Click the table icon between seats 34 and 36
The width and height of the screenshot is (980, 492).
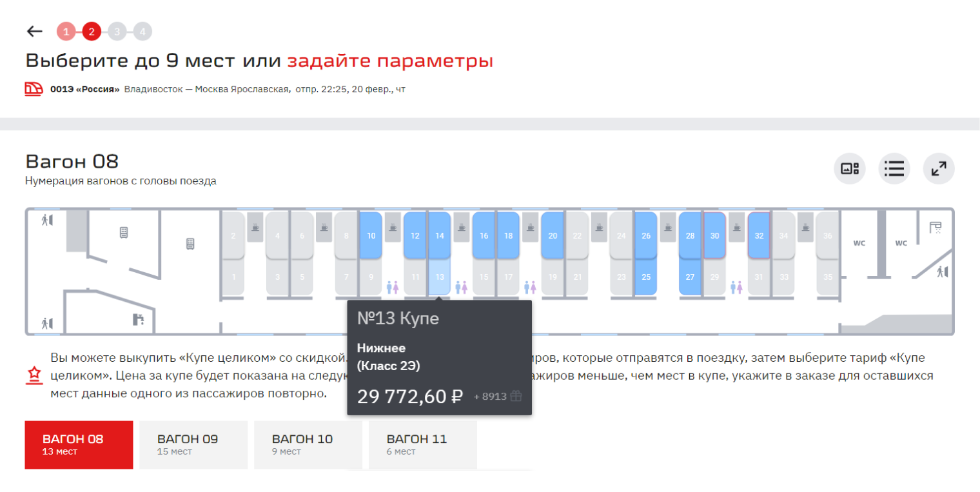coord(805,227)
